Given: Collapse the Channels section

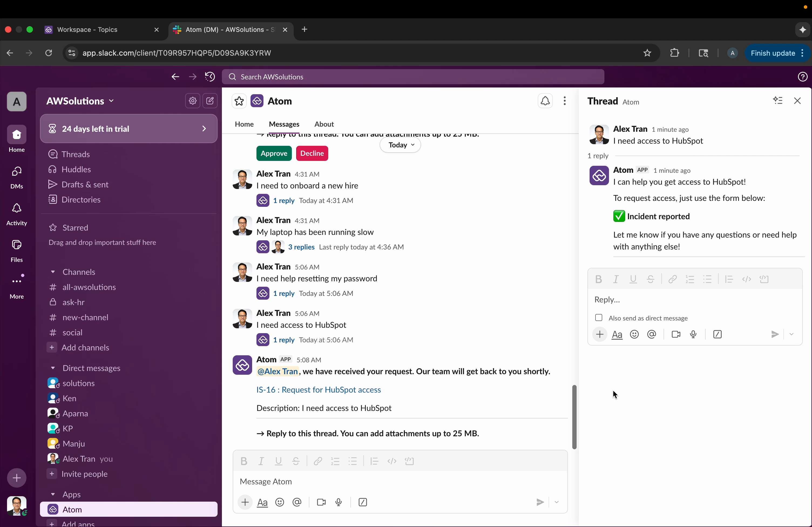Looking at the screenshot, I should [x=53, y=272].
